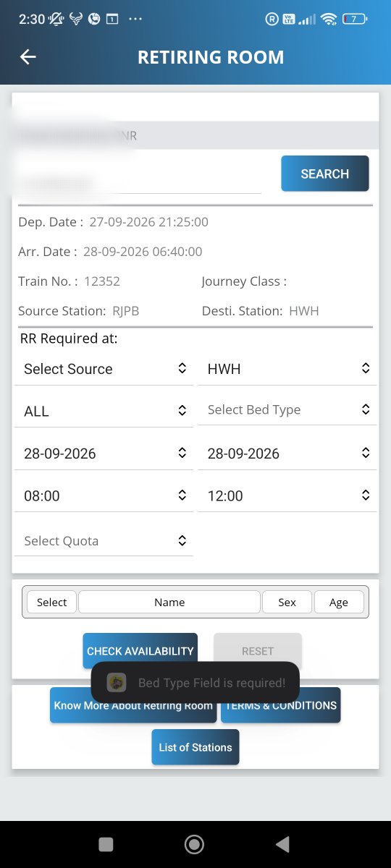Tap the status bar more dots icon

[x=135, y=20]
